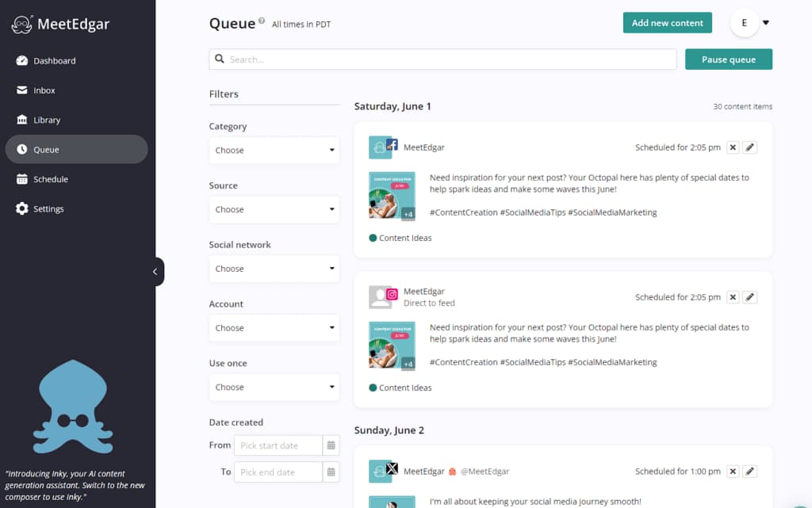Open calendar picker for the From date
The image size is (812, 508).
pos(331,445)
